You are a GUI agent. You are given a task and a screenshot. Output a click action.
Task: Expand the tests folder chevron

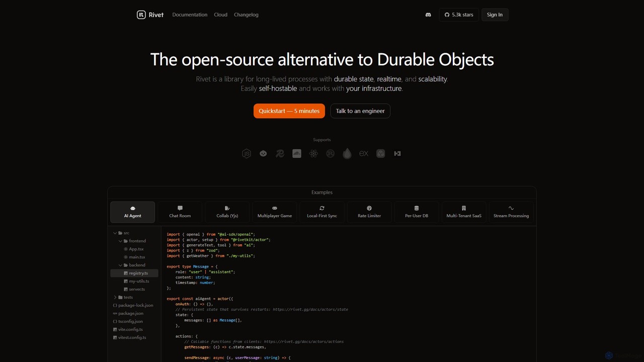tap(115, 297)
